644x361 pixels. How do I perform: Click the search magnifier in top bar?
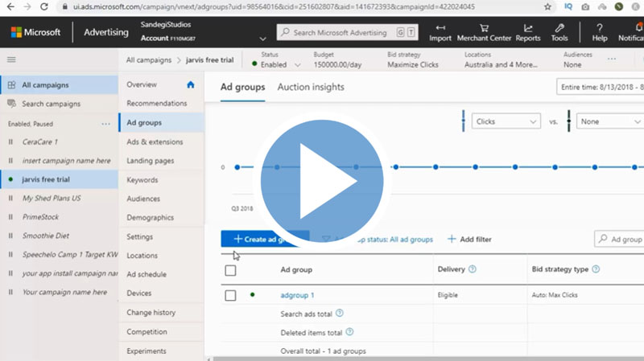click(x=286, y=32)
